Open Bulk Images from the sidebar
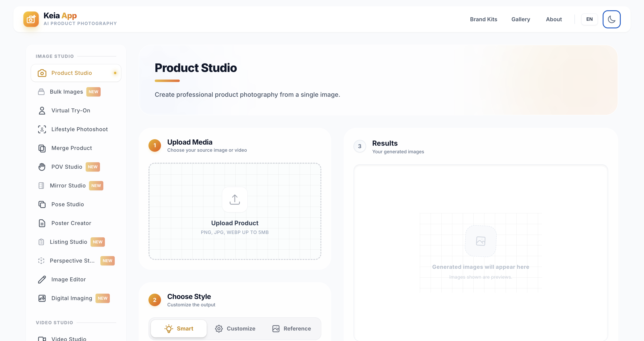Image resolution: width=644 pixels, height=341 pixels. click(x=76, y=92)
